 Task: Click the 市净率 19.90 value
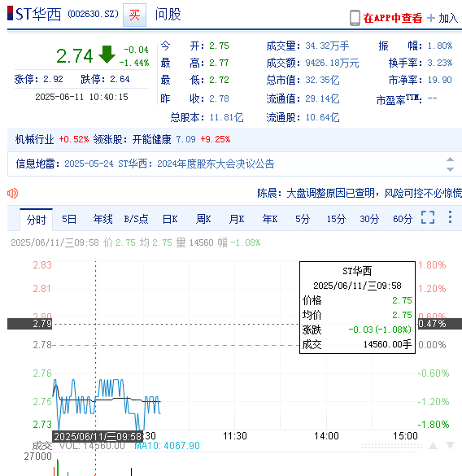pos(440,80)
